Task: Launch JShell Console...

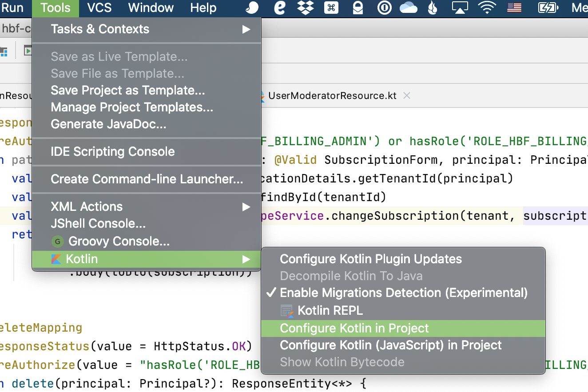Action: click(x=147, y=224)
